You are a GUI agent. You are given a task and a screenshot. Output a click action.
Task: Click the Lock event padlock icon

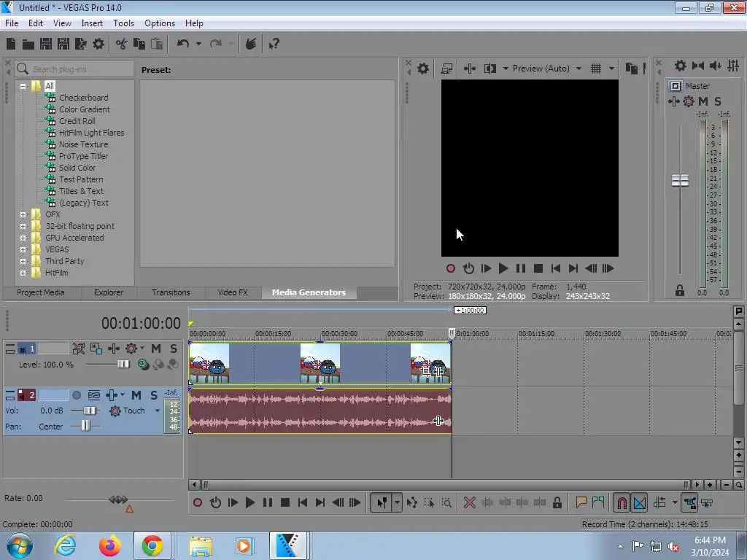557,502
